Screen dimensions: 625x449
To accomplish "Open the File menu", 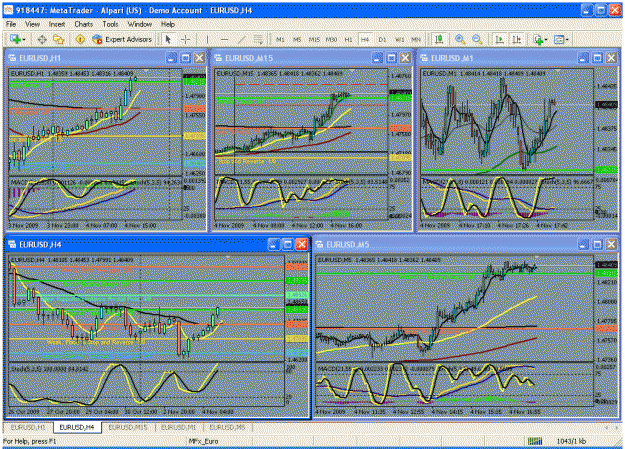I will click(11, 24).
